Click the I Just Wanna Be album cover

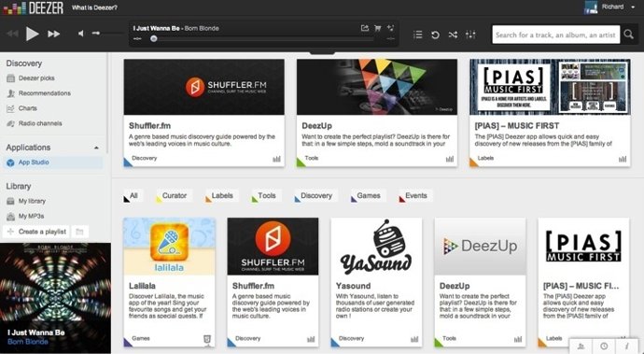(x=55, y=298)
